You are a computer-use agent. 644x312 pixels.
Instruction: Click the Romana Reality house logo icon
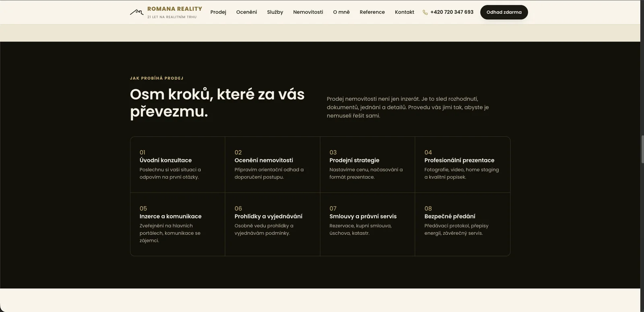137,12
